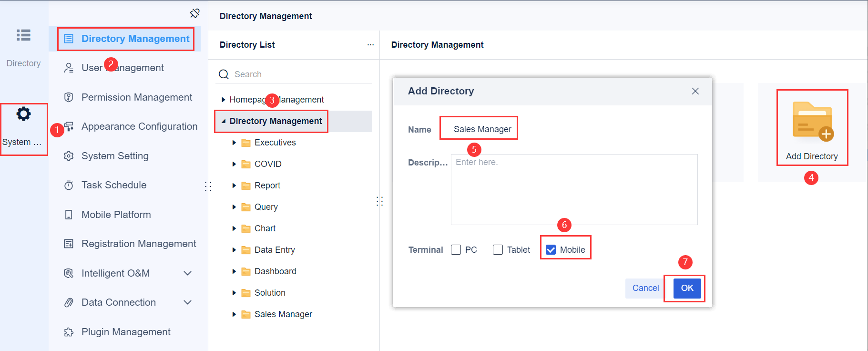Expand the Homepage Management tree node

point(223,100)
